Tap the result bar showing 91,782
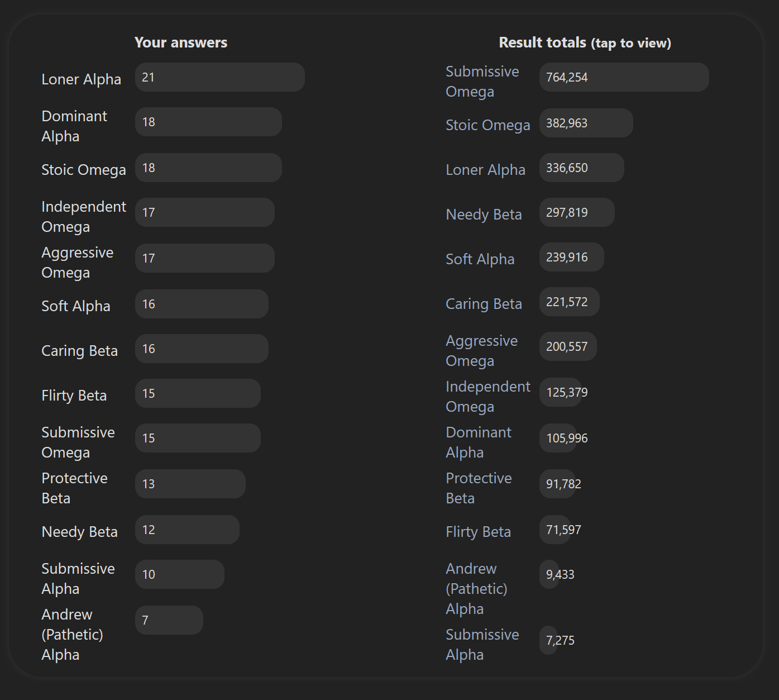The width and height of the screenshot is (779, 700). pyautogui.click(x=558, y=484)
